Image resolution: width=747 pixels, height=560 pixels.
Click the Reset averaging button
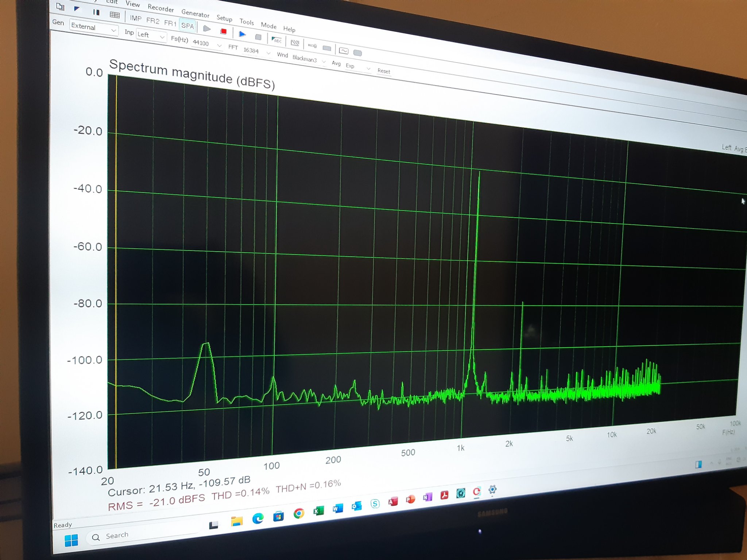click(384, 71)
